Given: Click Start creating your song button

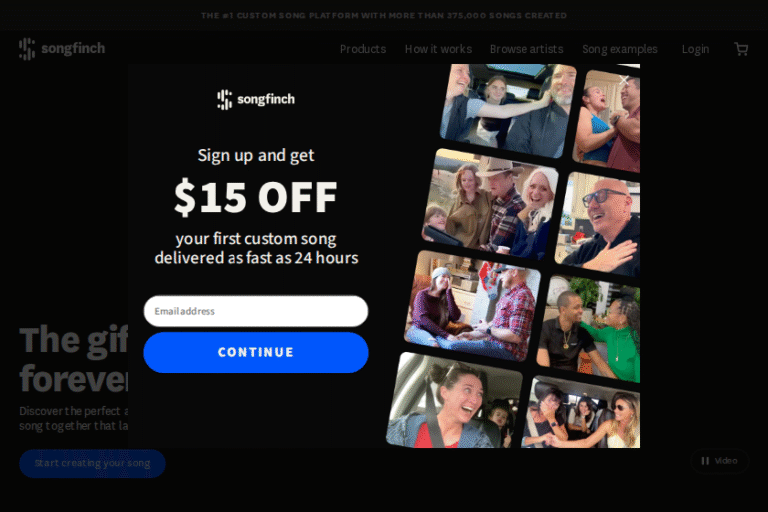Looking at the screenshot, I should (93, 463).
